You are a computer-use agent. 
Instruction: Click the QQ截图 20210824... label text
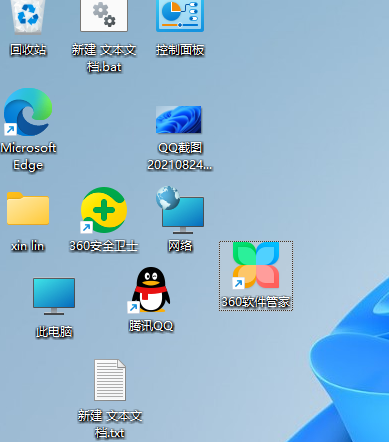180,156
